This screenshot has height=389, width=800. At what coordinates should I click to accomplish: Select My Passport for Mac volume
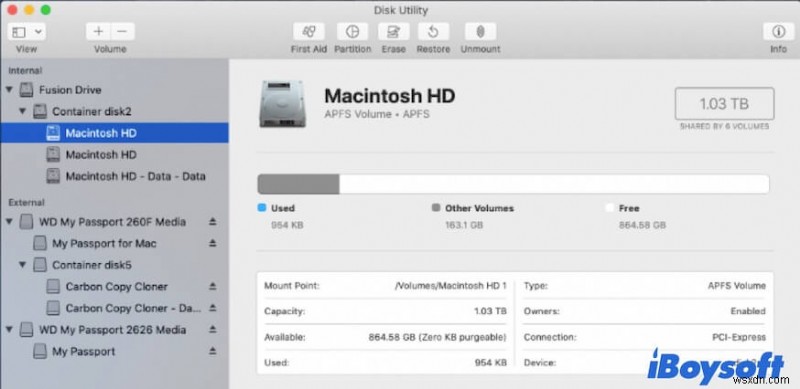pos(104,244)
